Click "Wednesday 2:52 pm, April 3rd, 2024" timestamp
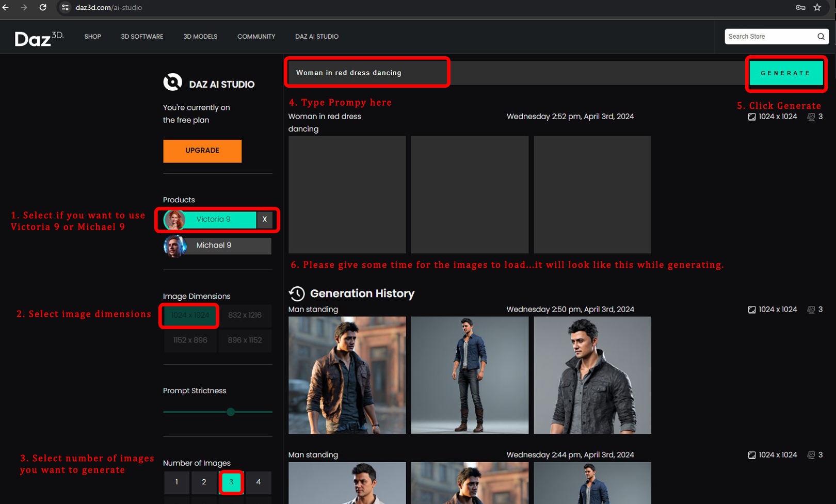Image resolution: width=836 pixels, height=504 pixels. click(570, 117)
